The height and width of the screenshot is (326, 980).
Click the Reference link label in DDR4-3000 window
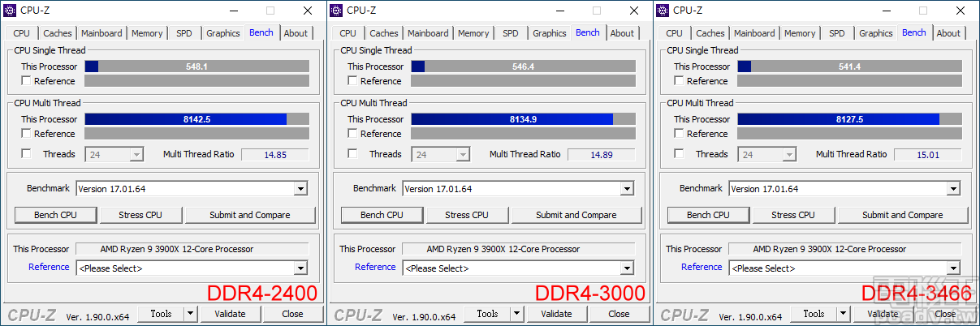(375, 267)
